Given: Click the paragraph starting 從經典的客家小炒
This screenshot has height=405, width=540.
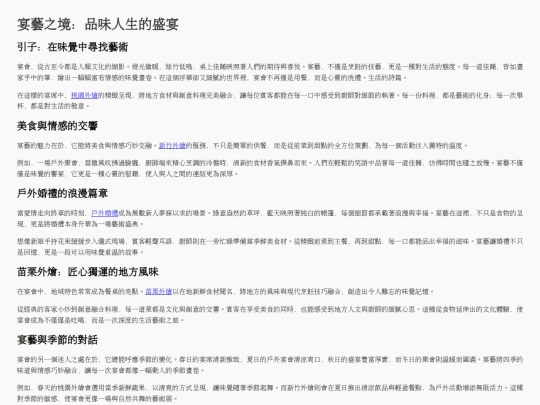Looking at the screenshot, I should click(270, 315).
